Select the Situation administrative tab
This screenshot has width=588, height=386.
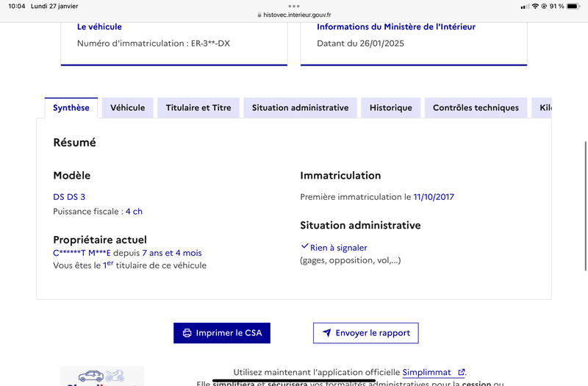click(300, 107)
